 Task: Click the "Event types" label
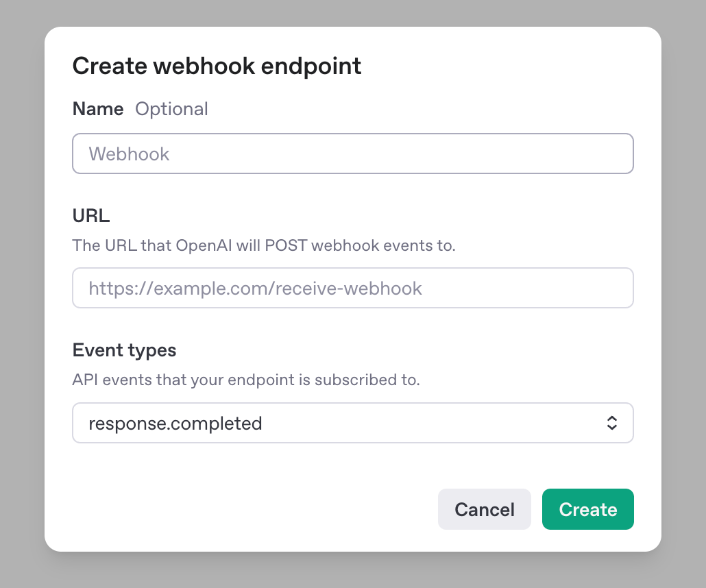click(x=124, y=350)
